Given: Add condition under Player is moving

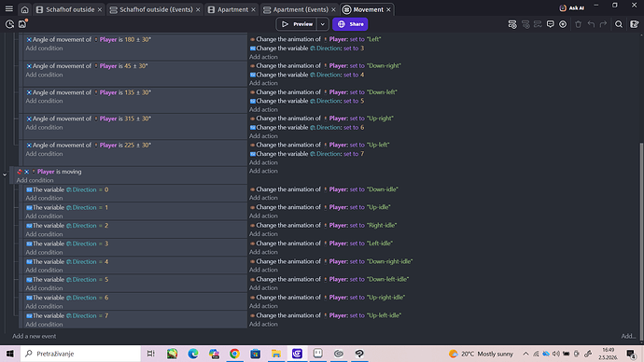Looking at the screenshot, I should coord(35,180).
